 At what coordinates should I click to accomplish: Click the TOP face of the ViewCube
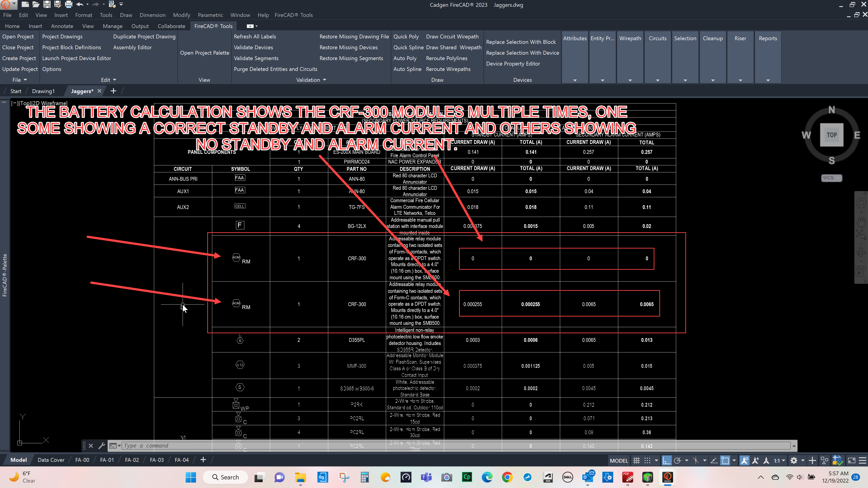pyautogui.click(x=832, y=135)
